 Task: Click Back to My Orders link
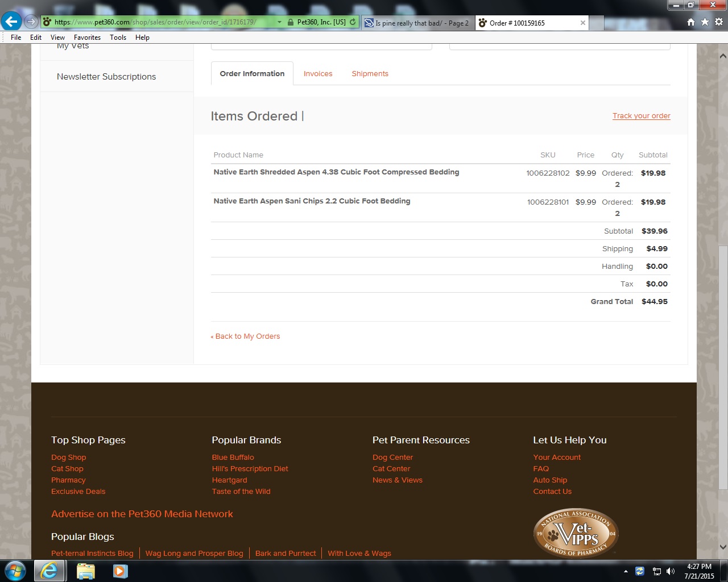(x=245, y=336)
